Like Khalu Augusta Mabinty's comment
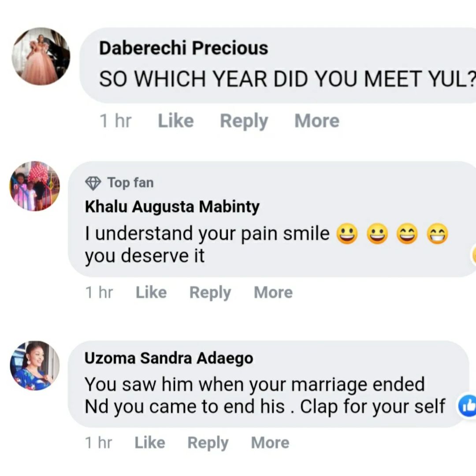The width and height of the screenshot is (476, 476). [x=151, y=292]
